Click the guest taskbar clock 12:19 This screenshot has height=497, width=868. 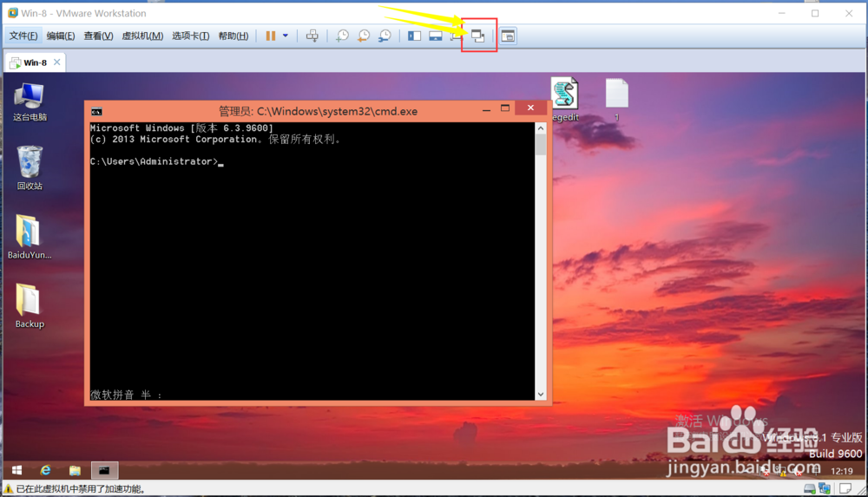point(842,471)
